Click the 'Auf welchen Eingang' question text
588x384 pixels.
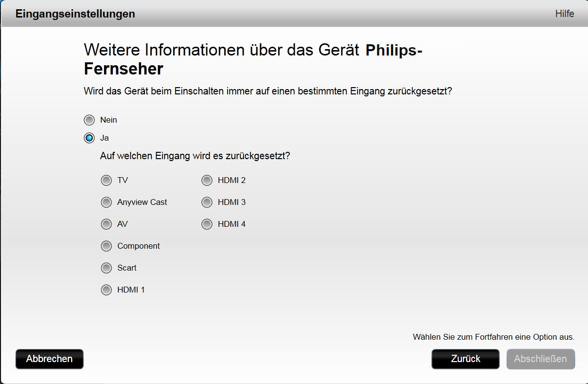coord(195,156)
